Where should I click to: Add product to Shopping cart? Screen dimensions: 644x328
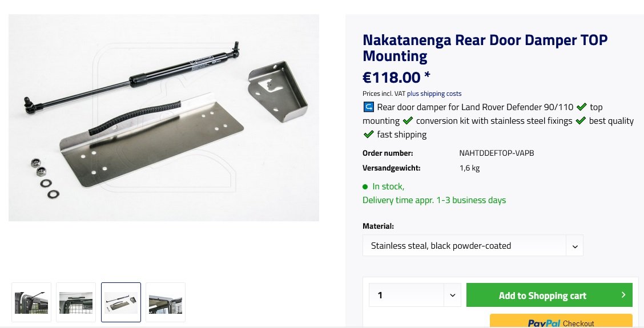click(x=542, y=295)
